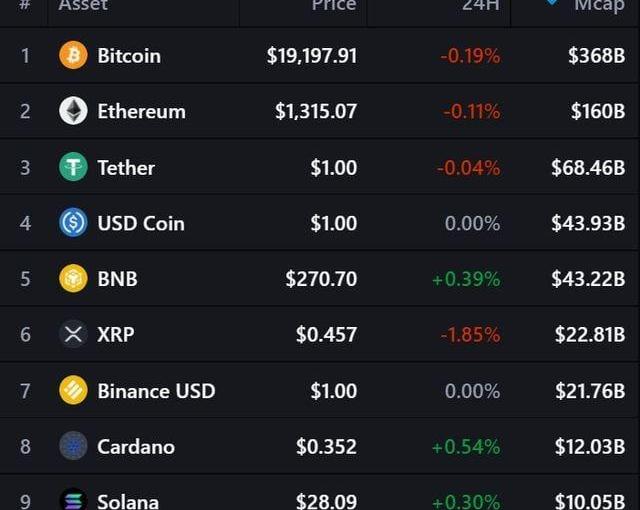Click the yellow BNB logo icon
The image size is (640, 510).
pyautogui.click(x=73, y=279)
